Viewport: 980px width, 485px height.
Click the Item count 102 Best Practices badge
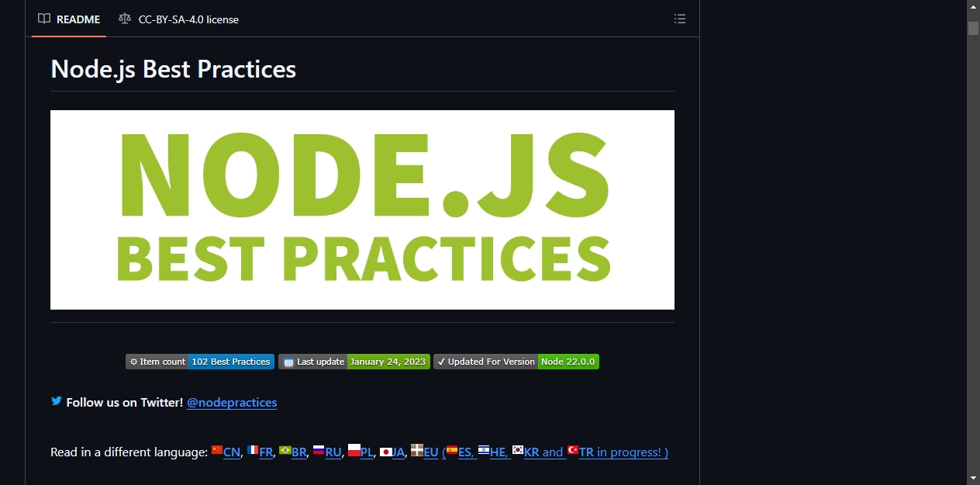point(200,362)
